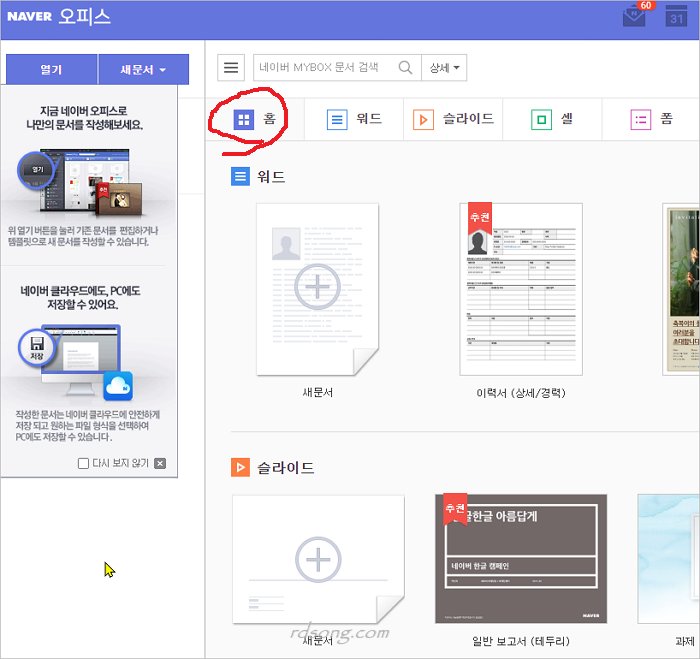
Task: Open the 상세 search options dropdown
Action: tap(444, 68)
